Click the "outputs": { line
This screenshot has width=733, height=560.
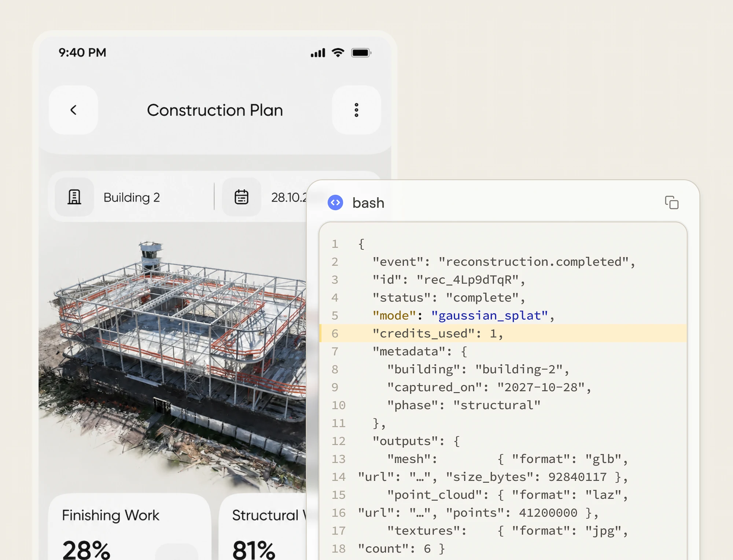(416, 441)
